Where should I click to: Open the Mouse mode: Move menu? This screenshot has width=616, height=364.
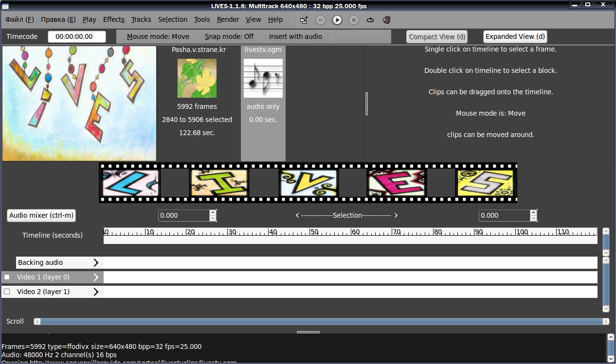(158, 36)
